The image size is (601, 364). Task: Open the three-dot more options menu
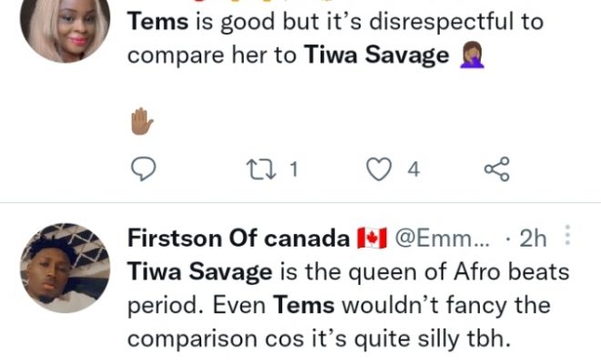[x=568, y=238]
